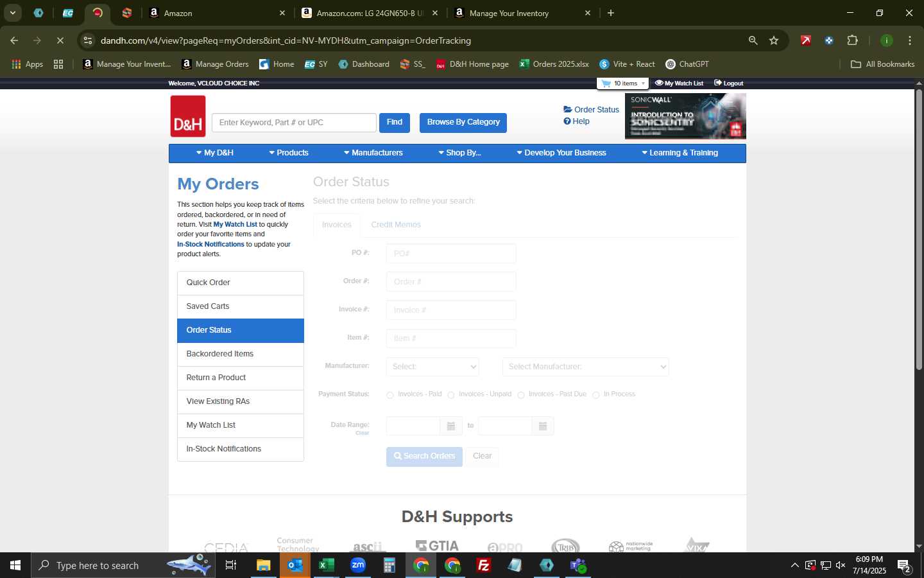The width and height of the screenshot is (924, 578).
Task: Open browser Extensions puzzle icon
Action: (852, 40)
